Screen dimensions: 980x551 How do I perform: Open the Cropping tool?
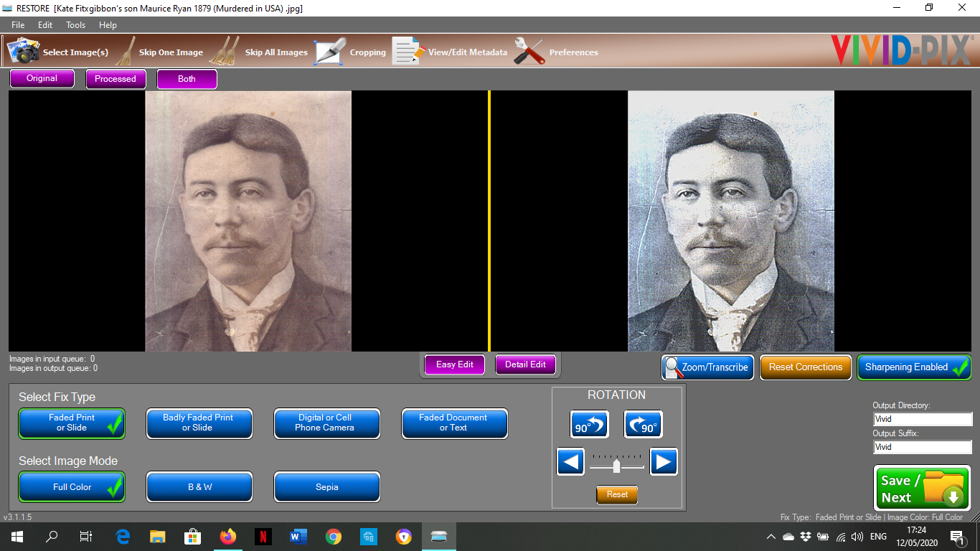point(330,52)
